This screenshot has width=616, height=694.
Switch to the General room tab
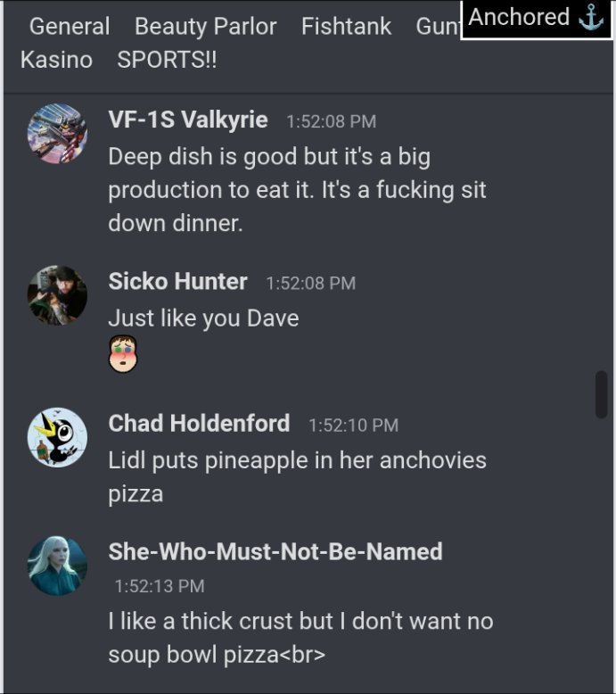[70, 26]
